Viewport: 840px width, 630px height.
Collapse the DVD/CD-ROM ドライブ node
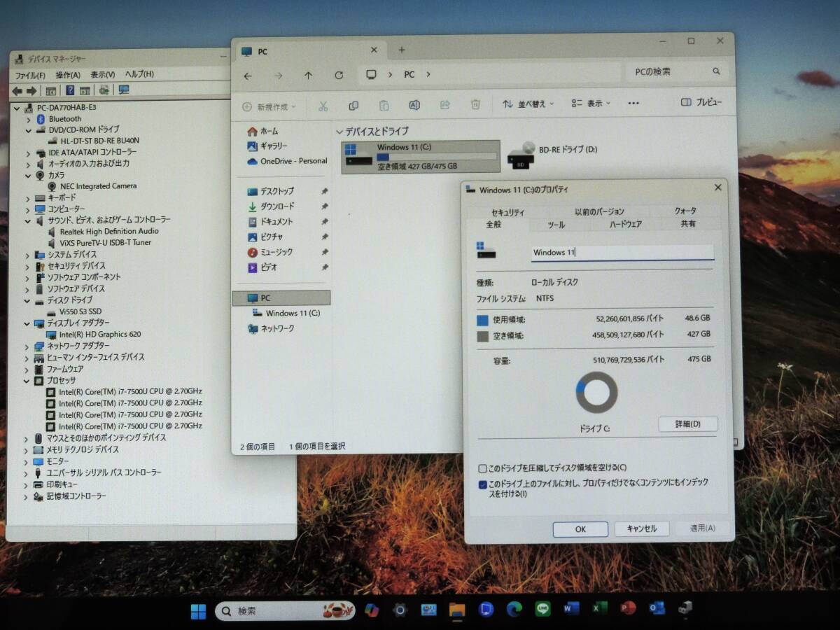click(28, 130)
